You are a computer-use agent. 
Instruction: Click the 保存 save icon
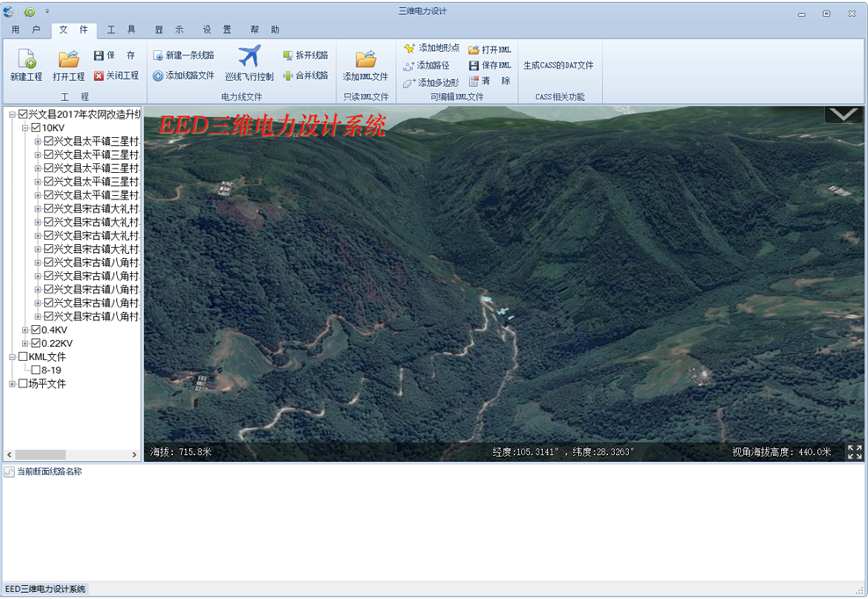pos(99,55)
